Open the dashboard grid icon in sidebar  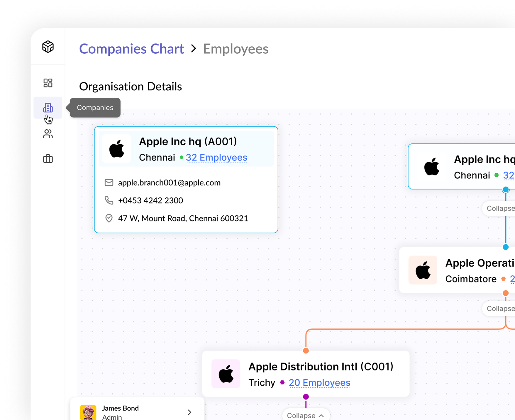pos(48,83)
